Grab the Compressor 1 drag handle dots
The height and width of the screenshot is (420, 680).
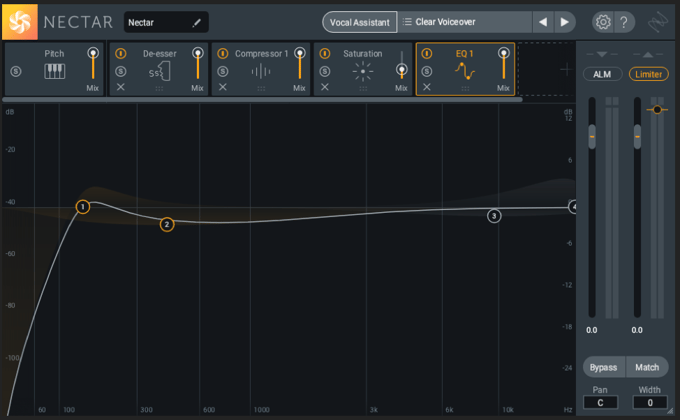pos(261,89)
